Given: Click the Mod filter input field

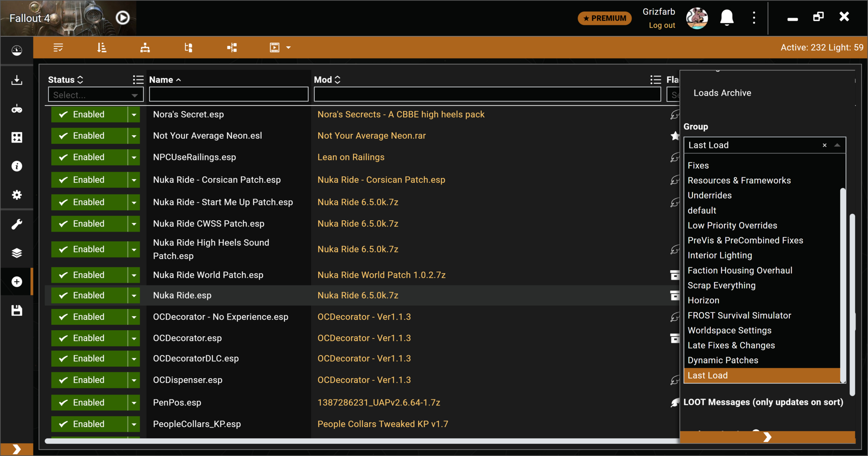Looking at the screenshot, I should (x=487, y=95).
